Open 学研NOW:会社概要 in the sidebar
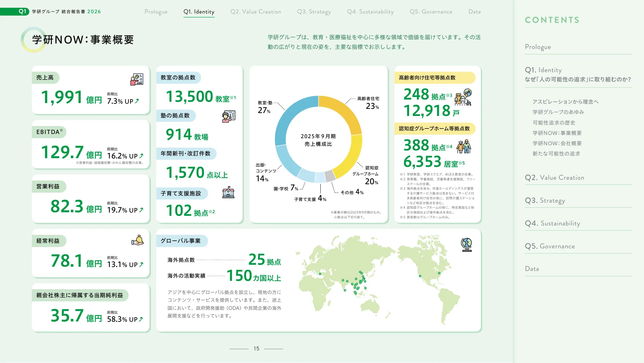 pos(557,143)
